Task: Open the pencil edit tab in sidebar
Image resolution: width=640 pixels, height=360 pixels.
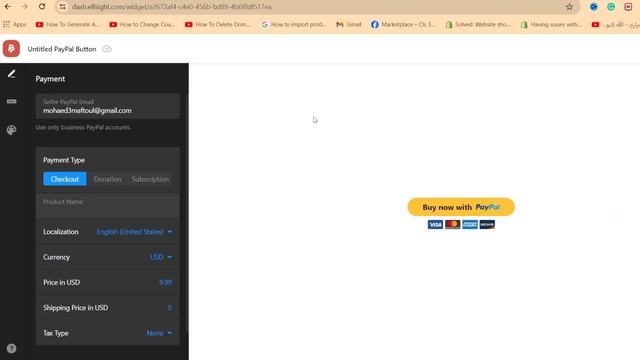Action: pos(11,74)
